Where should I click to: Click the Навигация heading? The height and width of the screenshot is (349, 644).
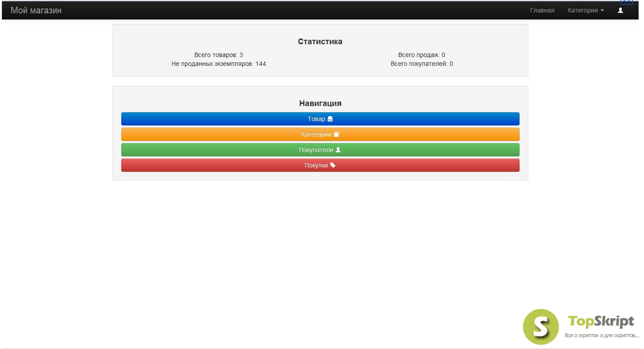[320, 103]
